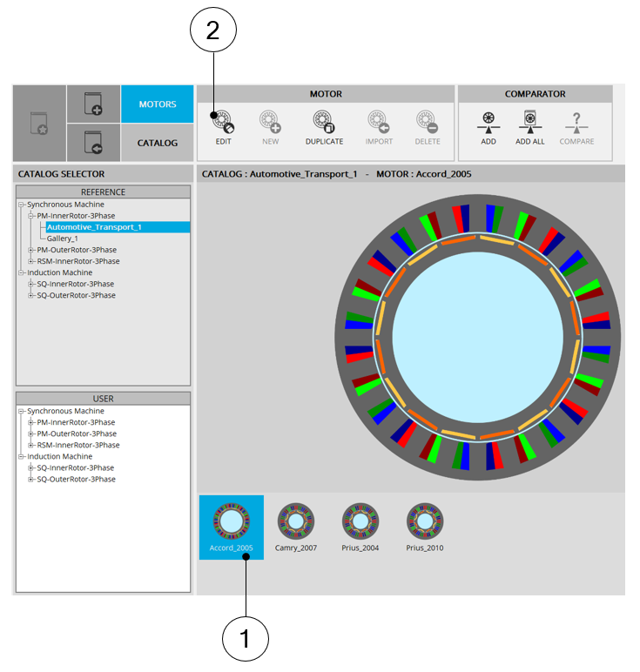Click the Add to comparator icon

[488, 121]
